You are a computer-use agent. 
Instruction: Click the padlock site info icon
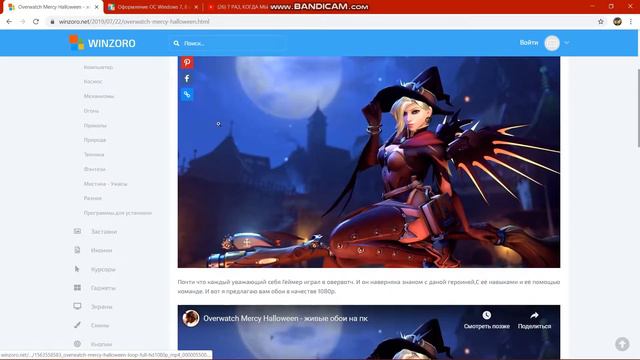[x=52, y=22]
